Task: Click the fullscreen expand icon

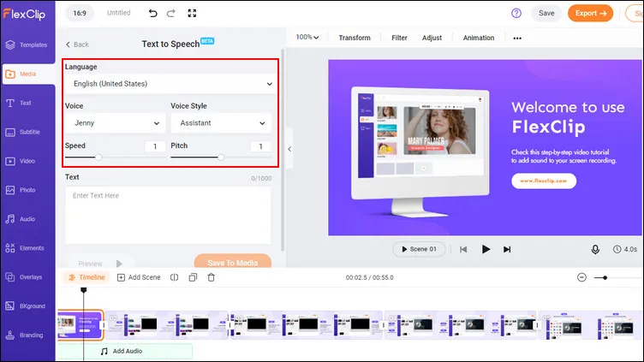Action: coord(192,13)
